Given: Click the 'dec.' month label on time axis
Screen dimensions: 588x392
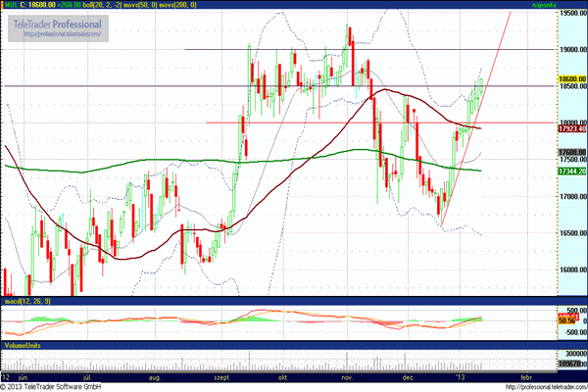Looking at the screenshot, I should 408,377.
